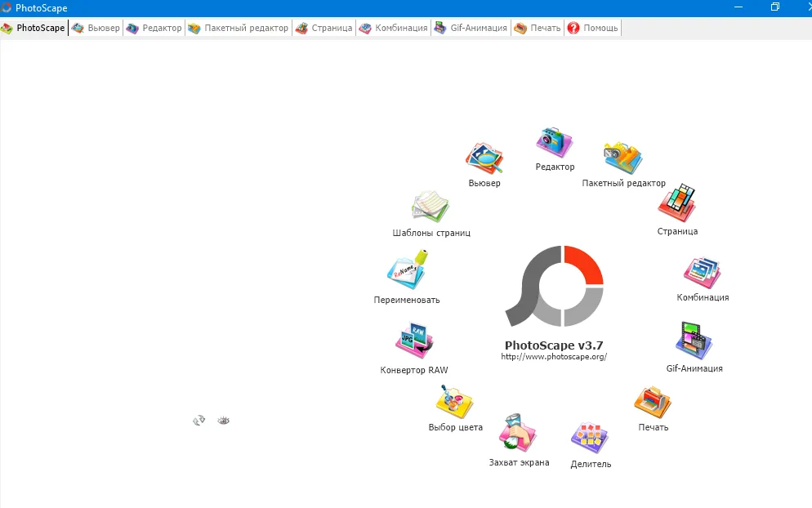Toggle the small eye icon

click(223, 421)
